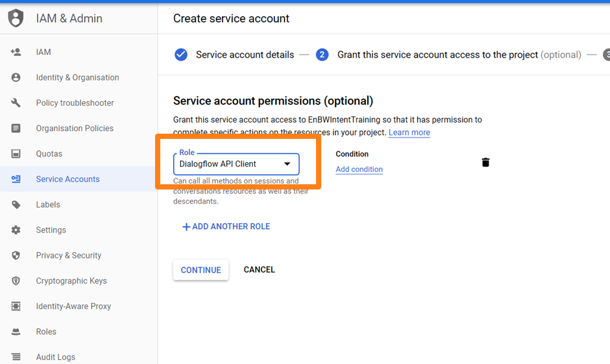
Task: Click the Organisation Policies list icon
Action: pyautogui.click(x=16, y=128)
